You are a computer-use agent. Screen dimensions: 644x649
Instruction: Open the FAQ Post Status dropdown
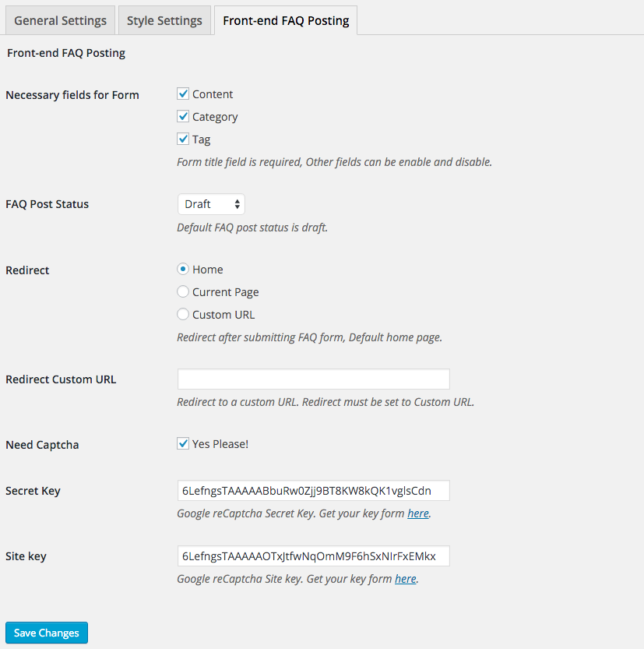click(x=211, y=204)
